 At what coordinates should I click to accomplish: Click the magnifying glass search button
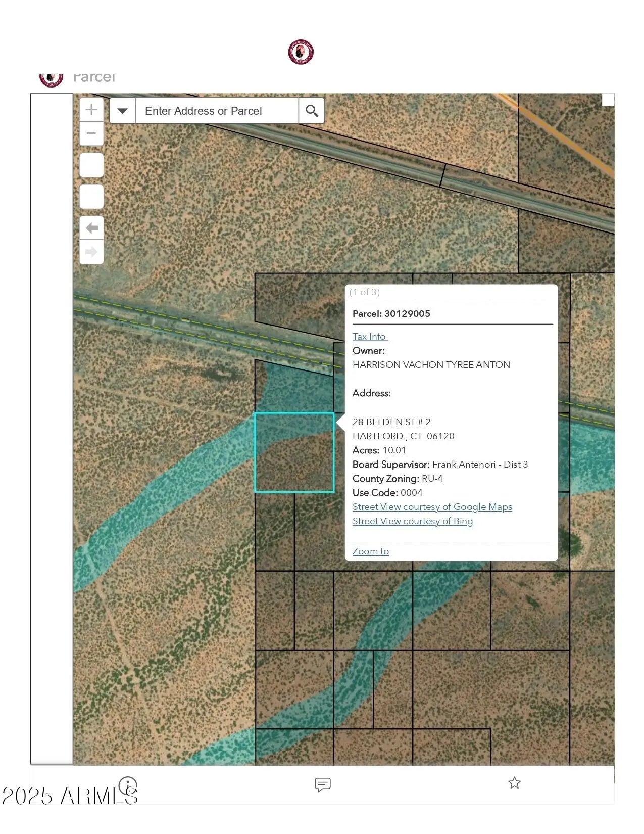click(312, 111)
